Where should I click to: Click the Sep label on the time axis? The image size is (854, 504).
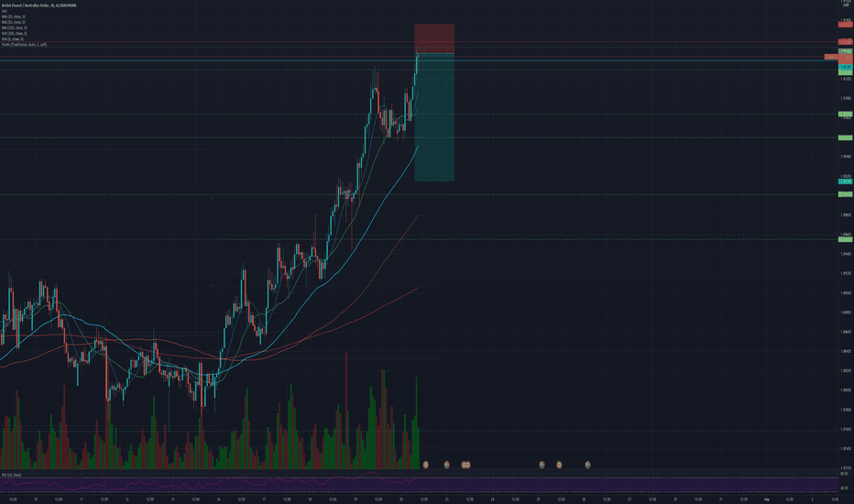point(766,499)
